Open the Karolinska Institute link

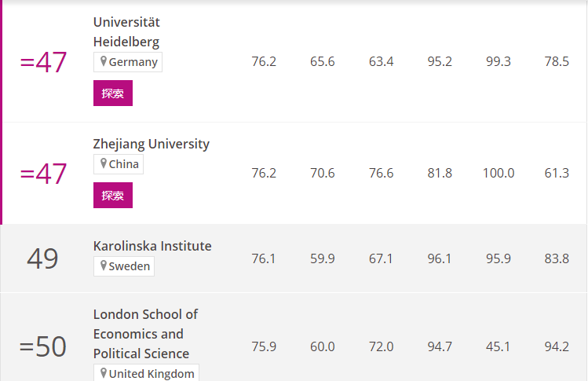coord(152,246)
